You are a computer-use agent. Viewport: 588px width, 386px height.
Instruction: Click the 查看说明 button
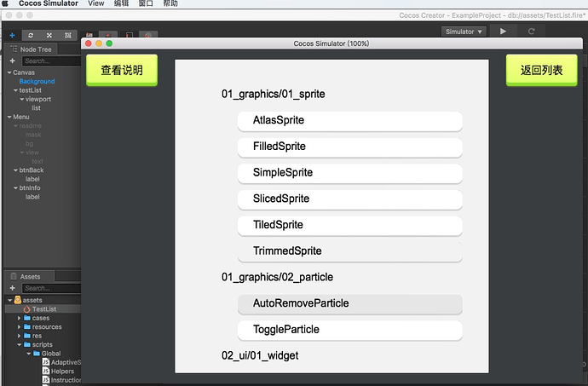pyautogui.click(x=122, y=70)
